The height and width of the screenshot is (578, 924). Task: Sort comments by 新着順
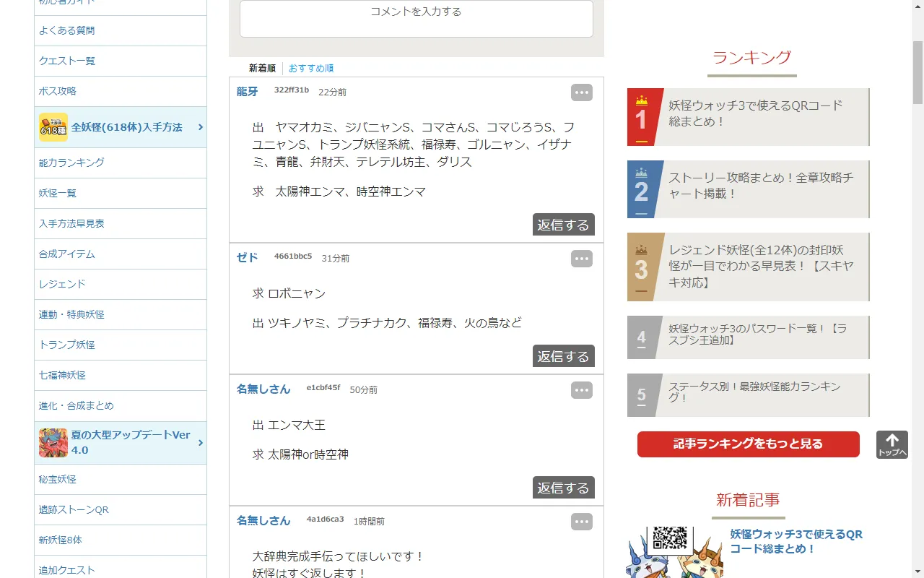tap(262, 68)
